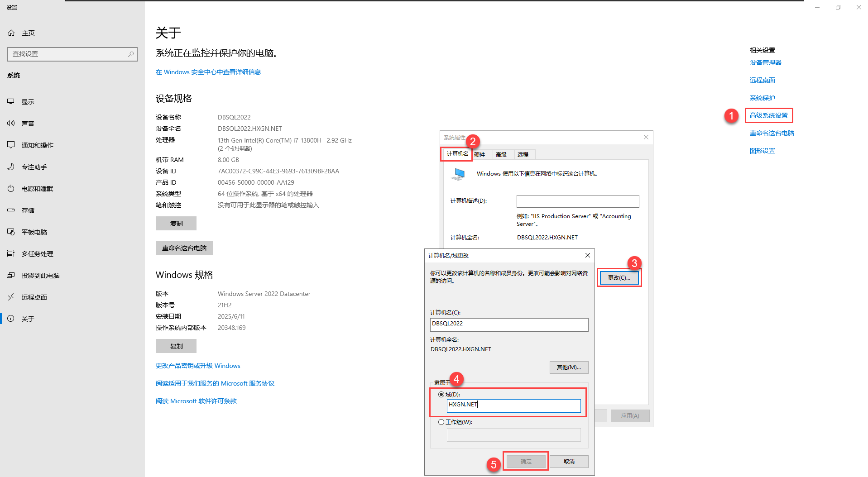Open the 设备管理器 link
Image resolution: width=868 pixels, height=477 pixels.
click(765, 62)
